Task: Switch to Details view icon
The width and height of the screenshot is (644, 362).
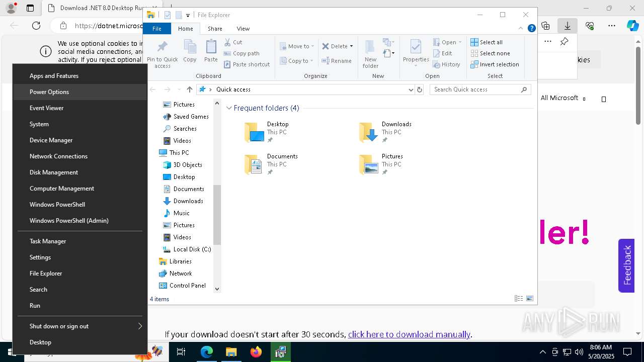Action: pyautogui.click(x=519, y=299)
